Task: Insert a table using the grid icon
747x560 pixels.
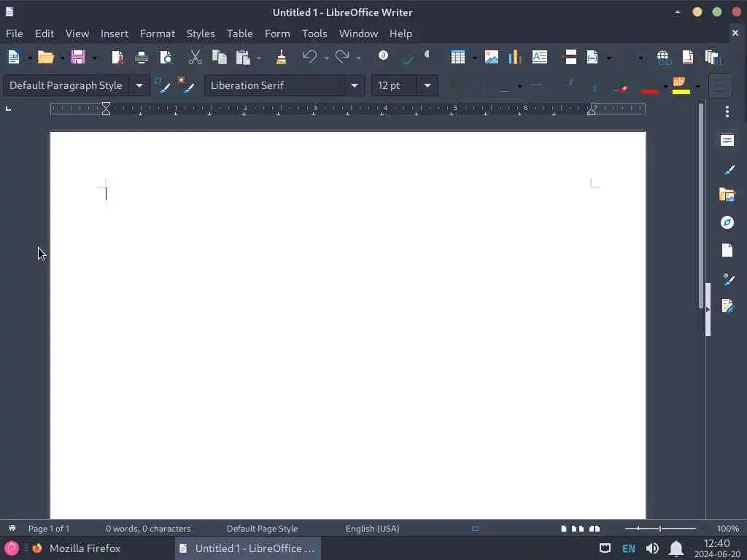Action: (458, 58)
